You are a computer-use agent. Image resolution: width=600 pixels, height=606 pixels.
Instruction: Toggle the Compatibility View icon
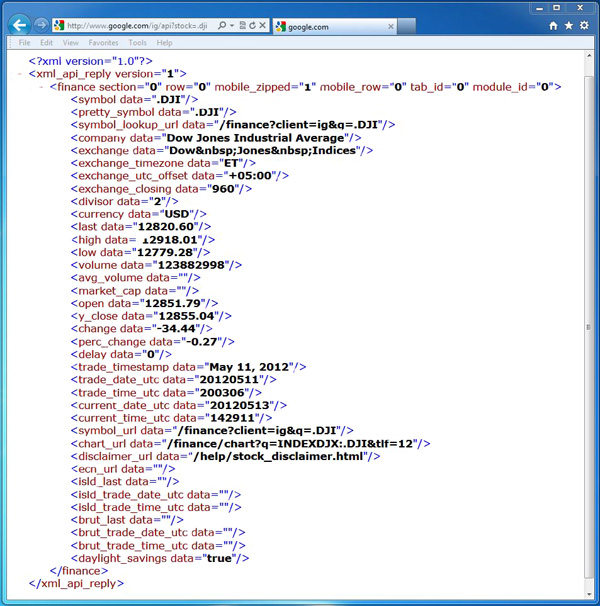point(243,25)
